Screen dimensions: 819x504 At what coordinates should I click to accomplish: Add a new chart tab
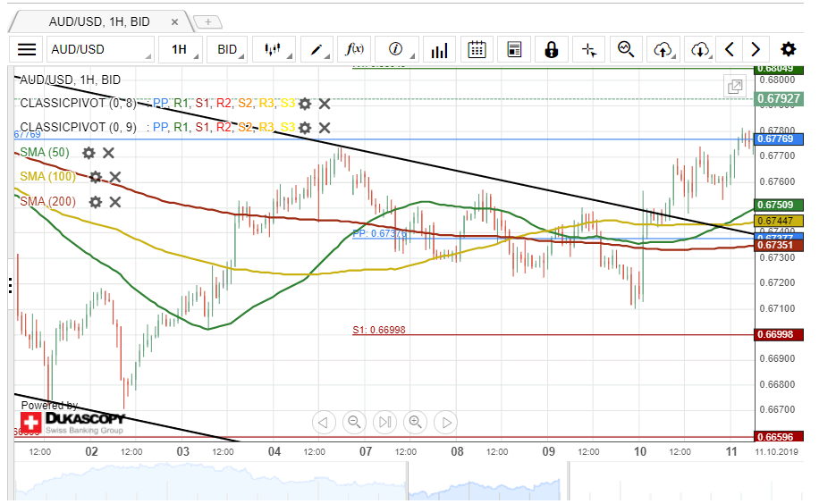[207, 21]
